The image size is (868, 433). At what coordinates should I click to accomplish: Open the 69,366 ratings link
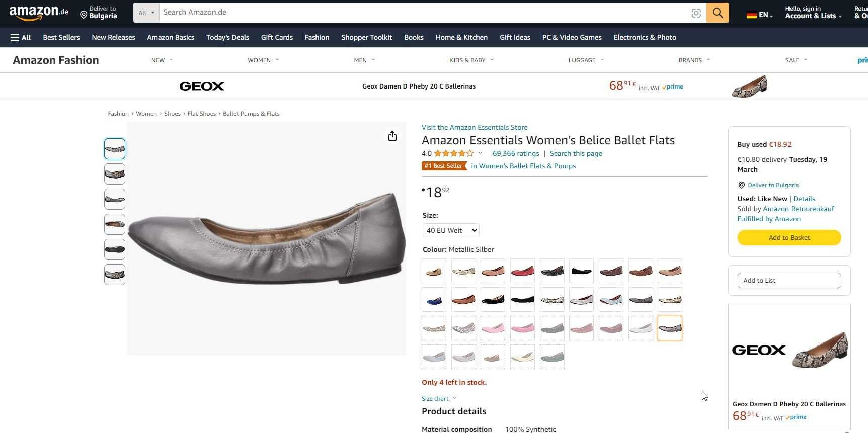(516, 154)
